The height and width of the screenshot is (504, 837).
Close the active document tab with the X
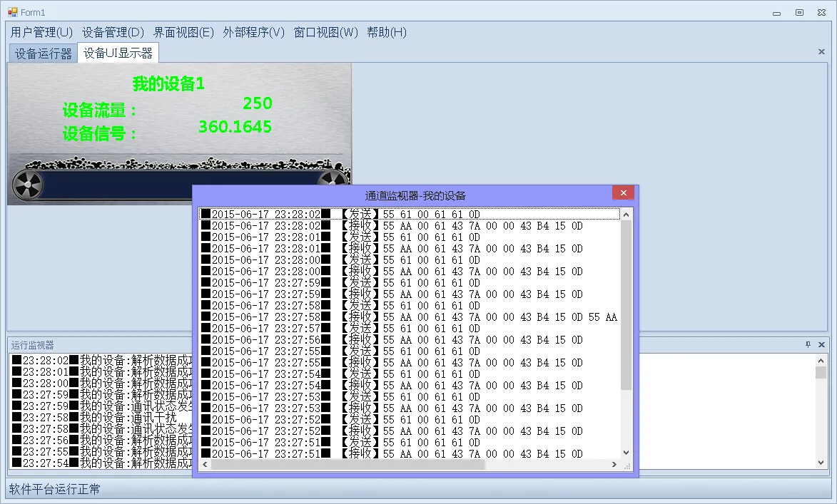pyautogui.click(x=821, y=52)
